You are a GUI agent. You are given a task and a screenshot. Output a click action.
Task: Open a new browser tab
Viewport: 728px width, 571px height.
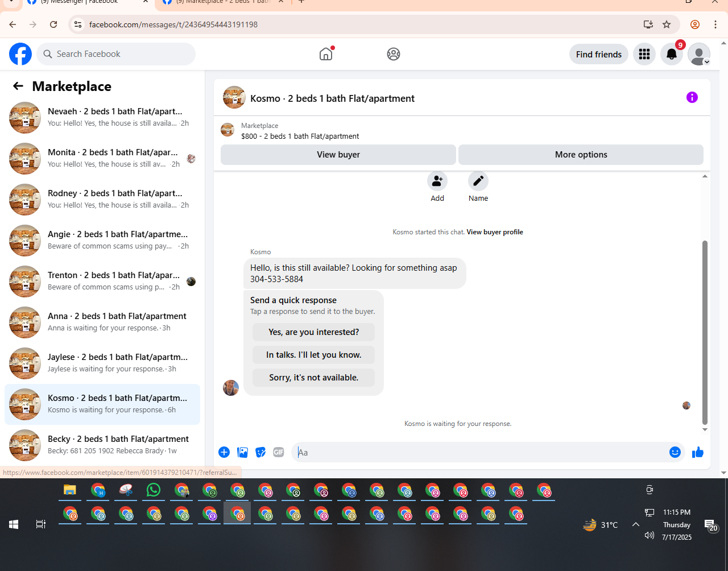click(301, 2)
